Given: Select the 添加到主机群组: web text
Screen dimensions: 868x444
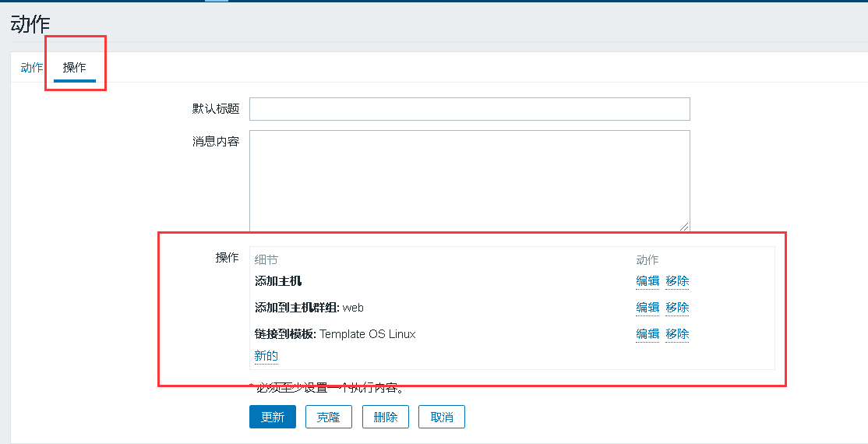Looking at the screenshot, I should point(309,307).
